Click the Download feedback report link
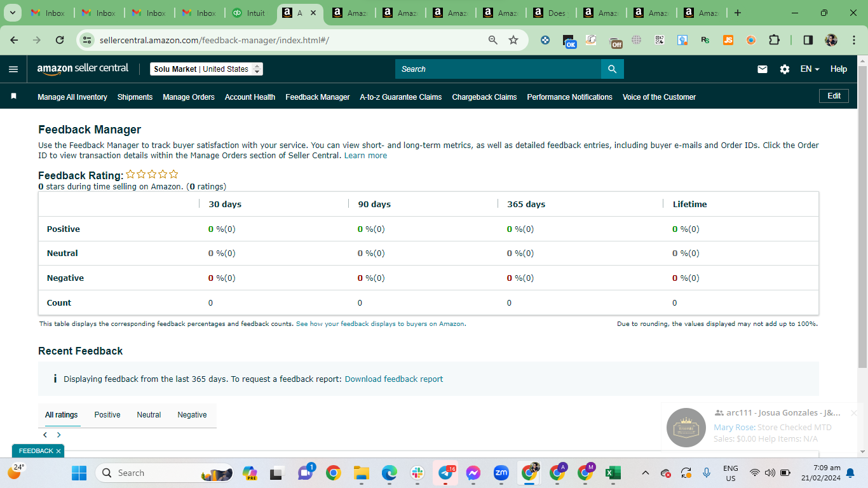868x488 pixels. pos(394,379)
